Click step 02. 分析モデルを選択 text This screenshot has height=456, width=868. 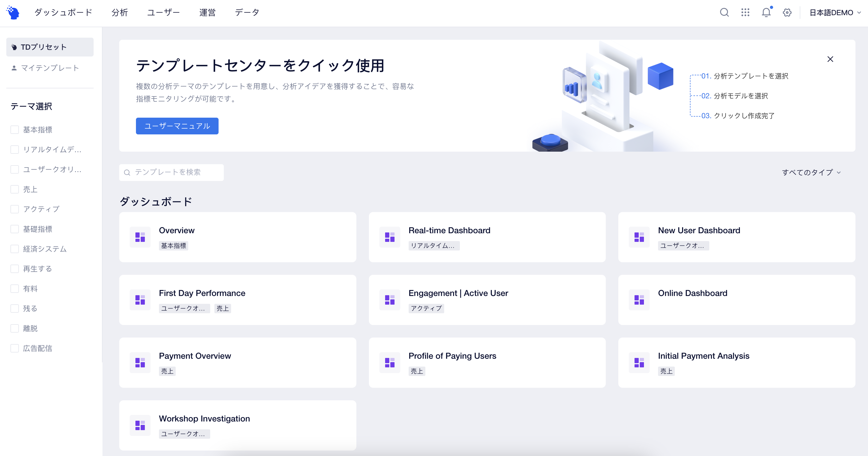click(735, 96)
